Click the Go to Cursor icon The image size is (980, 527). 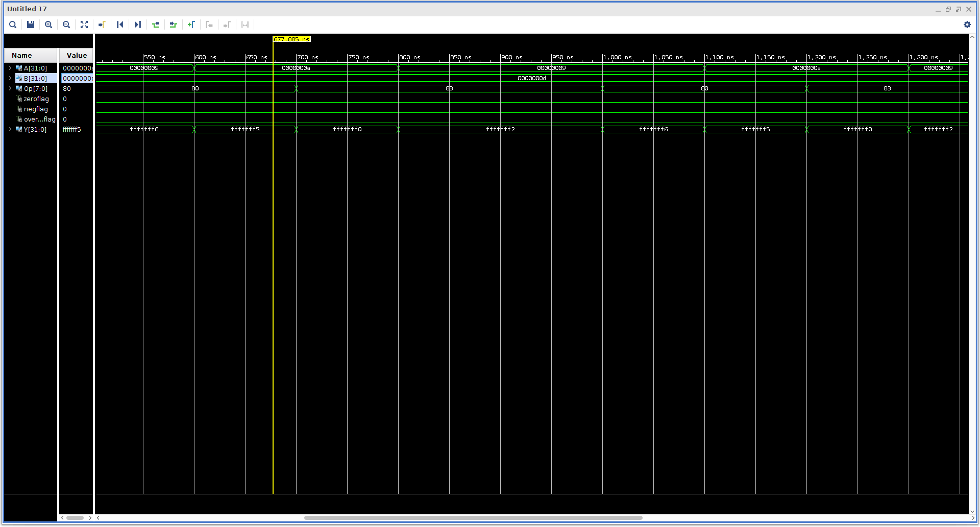[102, 25]
